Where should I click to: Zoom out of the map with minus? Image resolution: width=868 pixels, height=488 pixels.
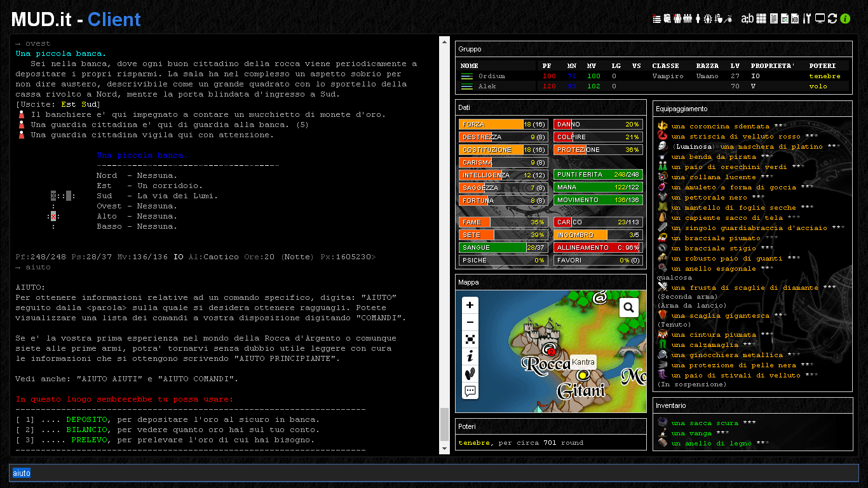point(470,322)
